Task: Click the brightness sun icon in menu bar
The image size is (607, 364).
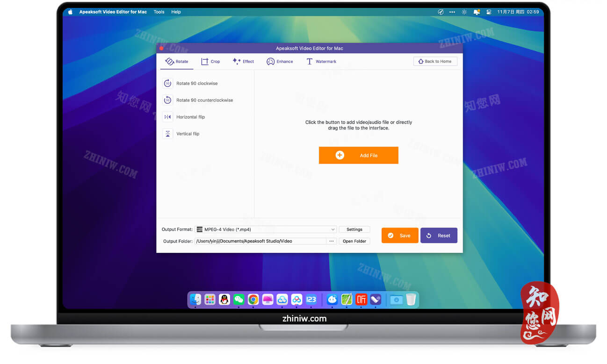Action: click(464, 12)
